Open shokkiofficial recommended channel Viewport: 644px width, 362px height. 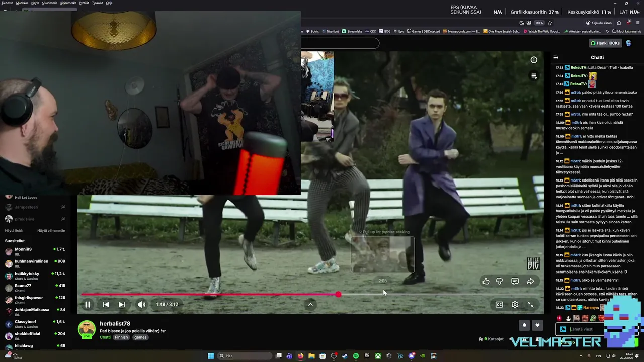[x=35, y=336]
